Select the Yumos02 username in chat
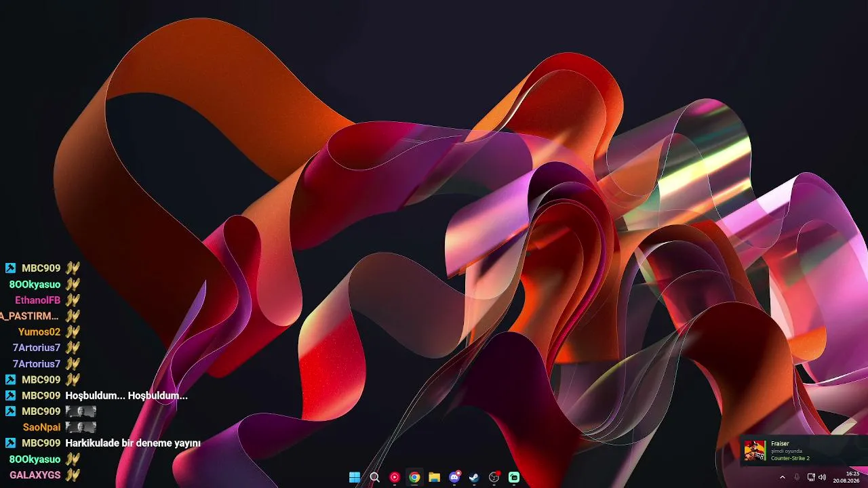This screenshot has width=868, height=488. click(x=39, y=332)
